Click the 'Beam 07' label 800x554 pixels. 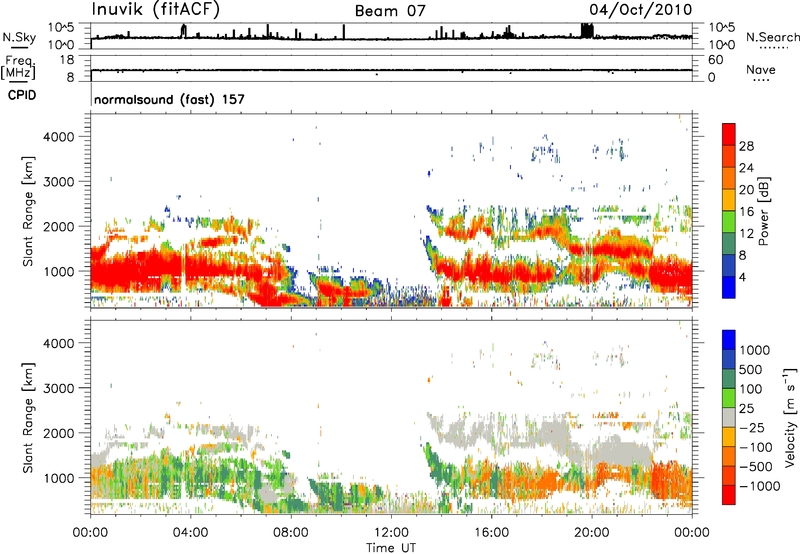pyautogui.click(x=390, y=11)
